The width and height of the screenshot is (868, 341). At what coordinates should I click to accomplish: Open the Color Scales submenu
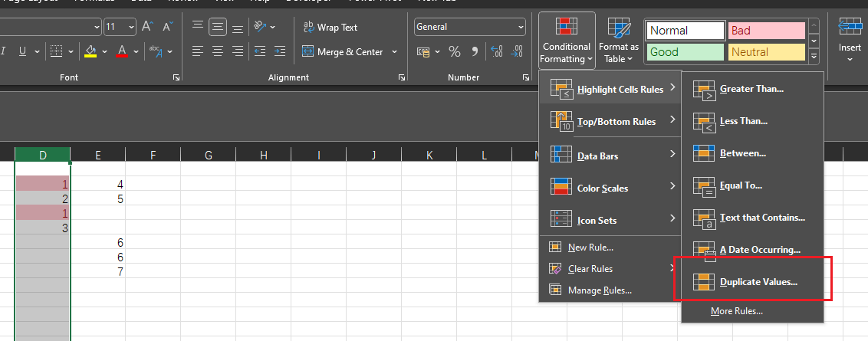point(610,187)
